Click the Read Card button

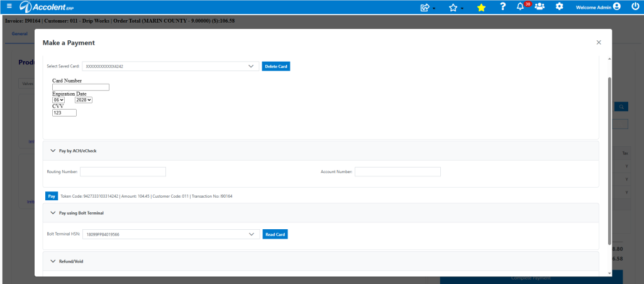tap(275, 234)
